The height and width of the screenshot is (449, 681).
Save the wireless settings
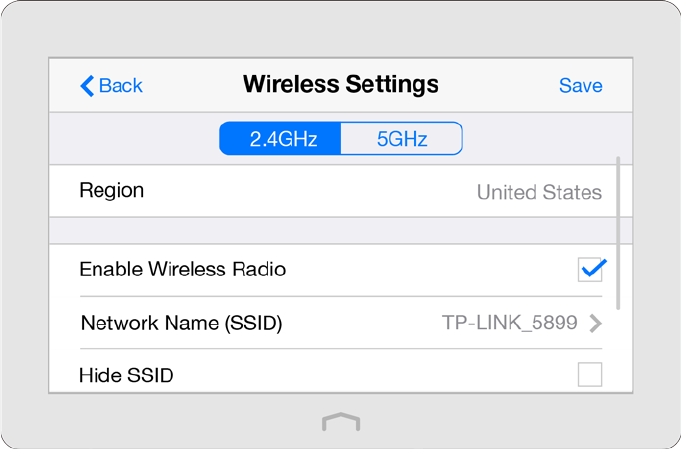pyautogui.click(x=580, y=85)
